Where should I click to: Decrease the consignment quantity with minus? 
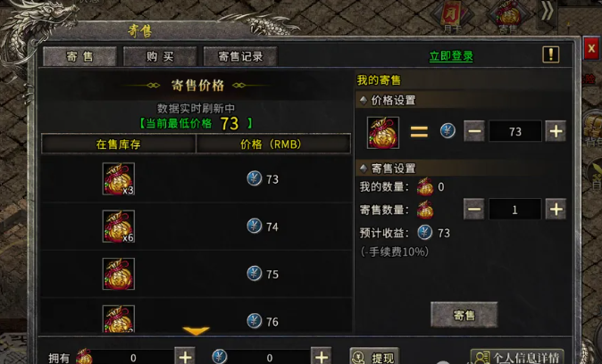click(x=474, y=209)
